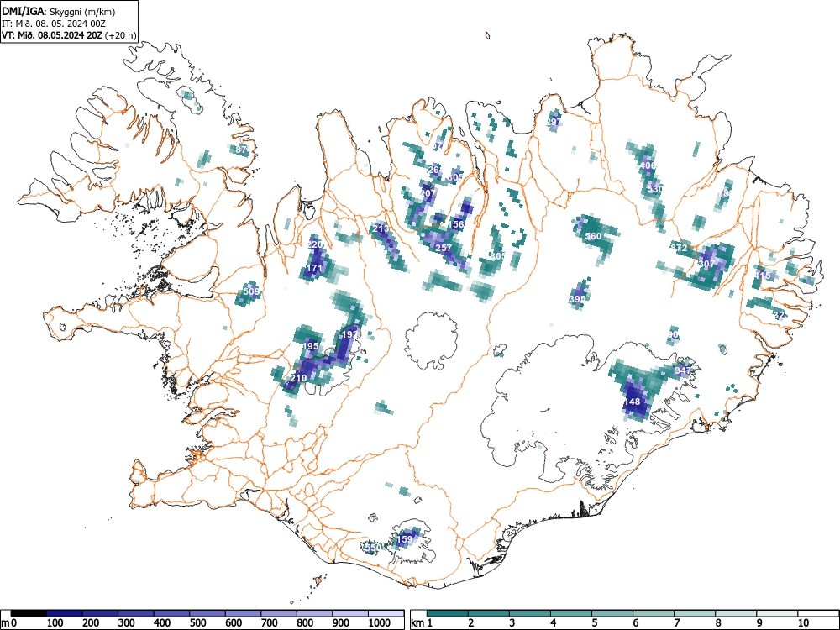Click the 171 visibility value on the map
Screen dimensions: 840x630
click(x=314, y=268)
